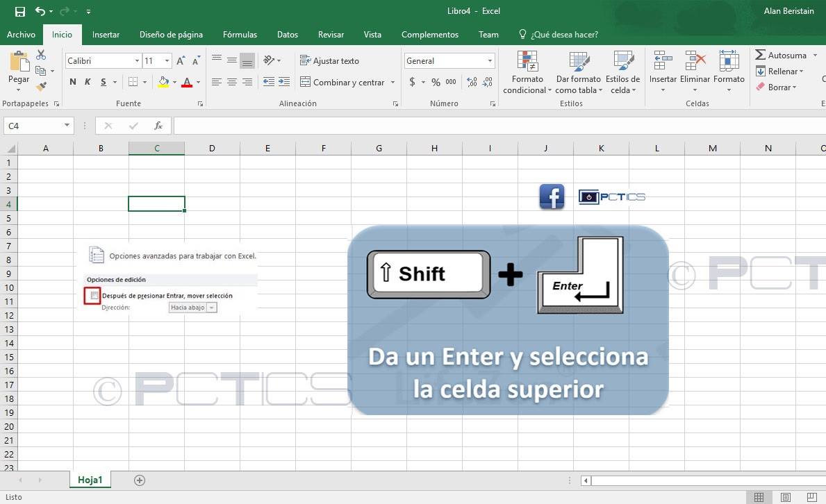Align text to top icon
Image resolution: width=826 pixels, height=504 pixels.
217,59
